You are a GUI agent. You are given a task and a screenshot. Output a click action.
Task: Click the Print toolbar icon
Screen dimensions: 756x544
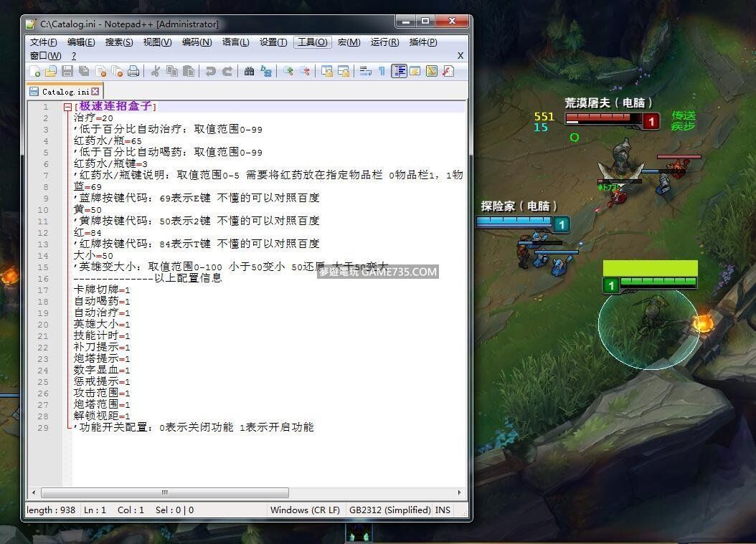coord(133,72)
